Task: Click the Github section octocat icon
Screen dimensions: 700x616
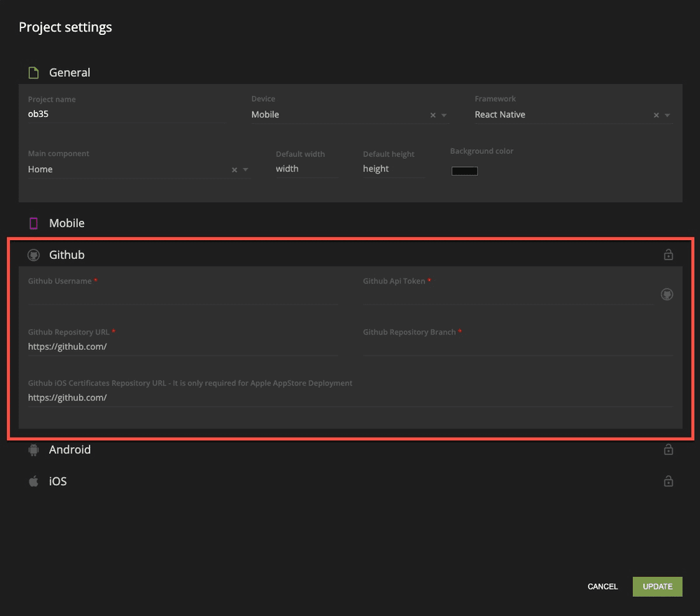Action: pyautogui.click(x=34, y=255)
